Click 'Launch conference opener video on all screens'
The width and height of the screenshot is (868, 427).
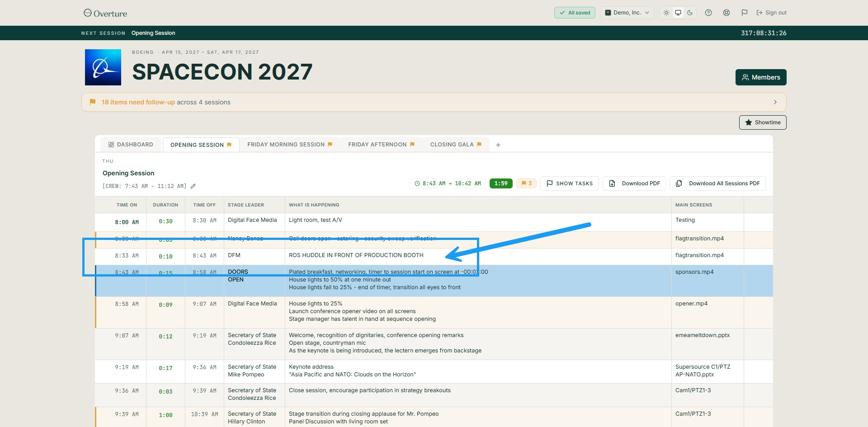(x=352, y=311)
